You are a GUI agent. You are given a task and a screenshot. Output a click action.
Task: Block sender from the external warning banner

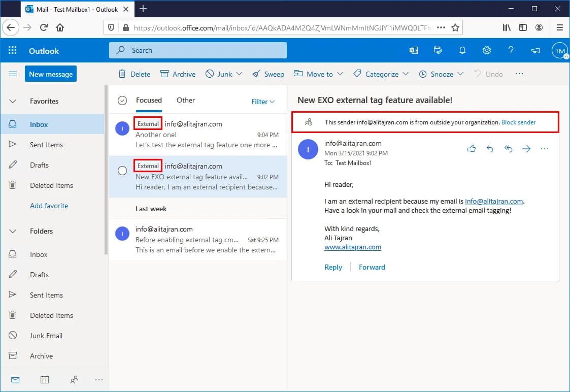(518, 122)
